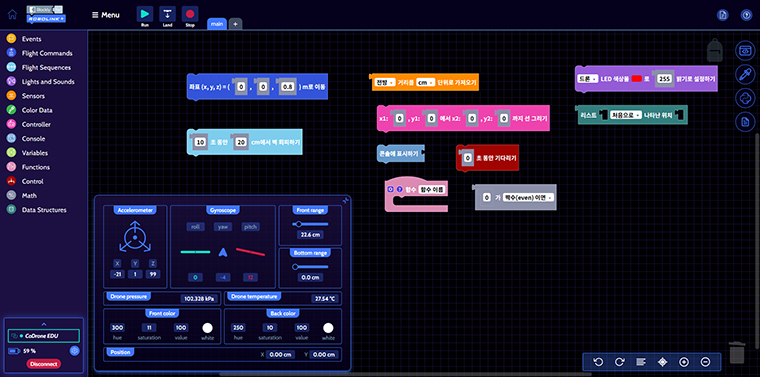760x377 pixels.
Task: Edit the 20 cm wall distance field
Action: click(240, 142)
